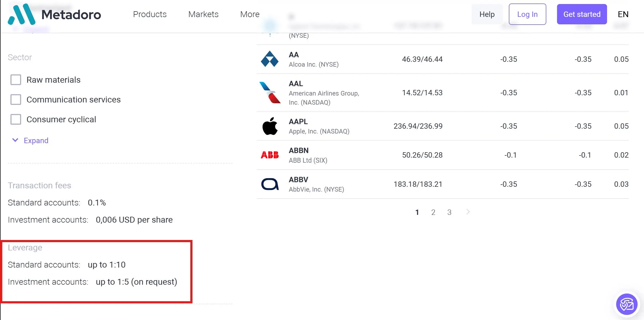The width and height of the screenshot is (644, 320).
Task: Click the ABB logo
Action: 270,155
